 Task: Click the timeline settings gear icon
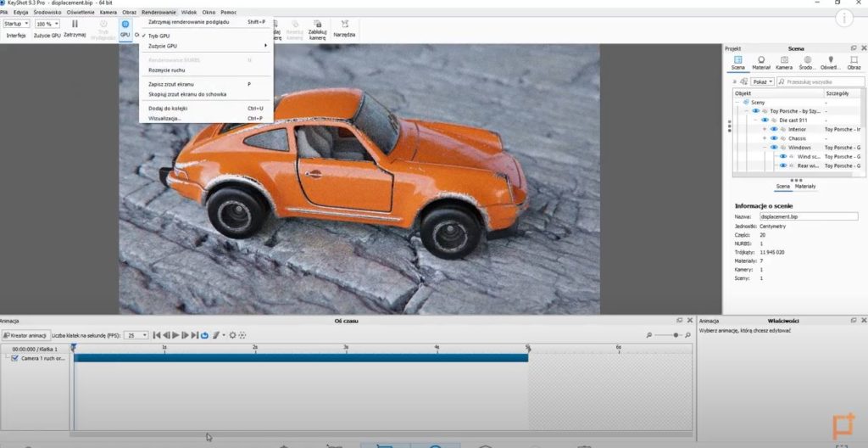tap(232, 335)
